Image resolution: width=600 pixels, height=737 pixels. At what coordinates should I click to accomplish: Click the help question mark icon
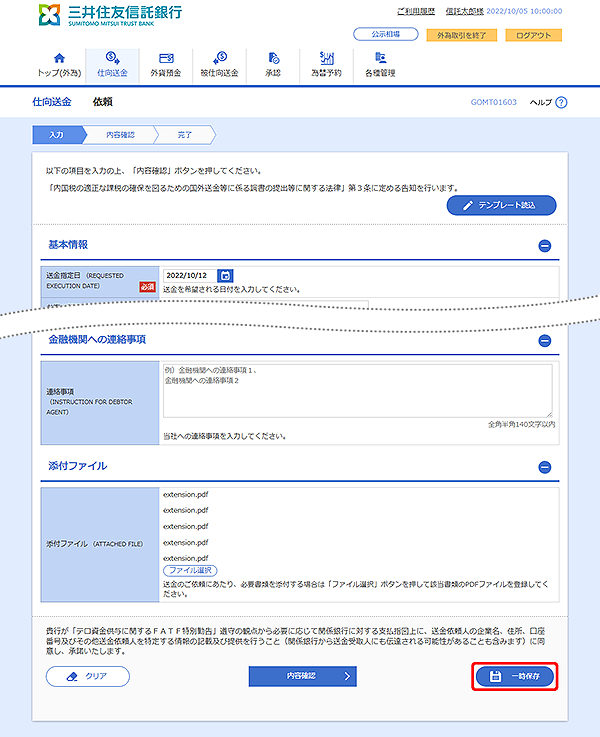[561, 102]
